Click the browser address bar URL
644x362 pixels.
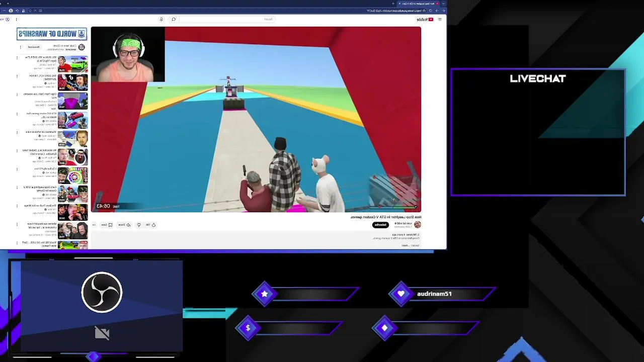click(x=394, y=11)
